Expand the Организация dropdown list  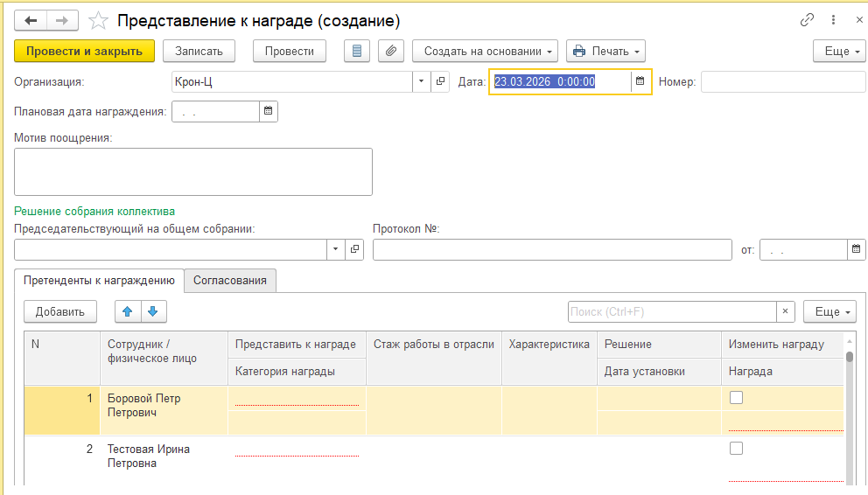[421, 81]
